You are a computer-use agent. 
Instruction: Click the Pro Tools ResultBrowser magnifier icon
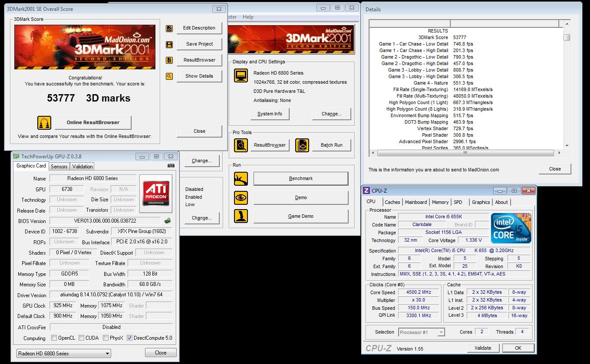(x=241, y=145)
